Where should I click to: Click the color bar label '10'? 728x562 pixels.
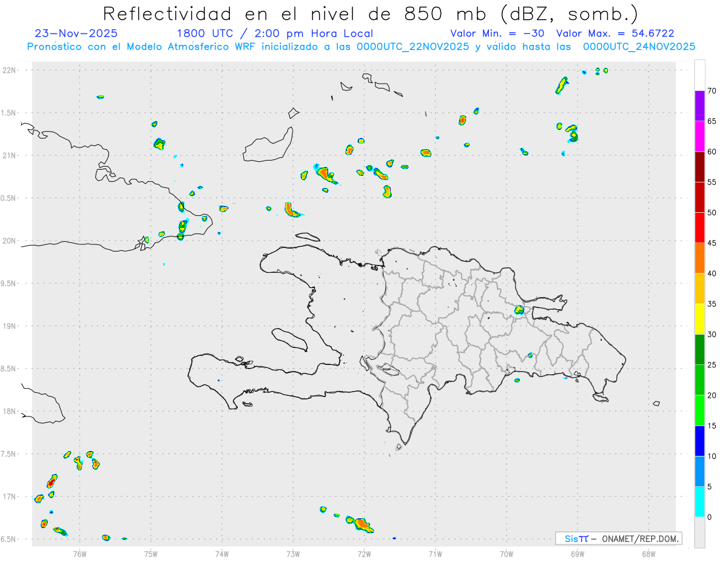pos(712,456)
